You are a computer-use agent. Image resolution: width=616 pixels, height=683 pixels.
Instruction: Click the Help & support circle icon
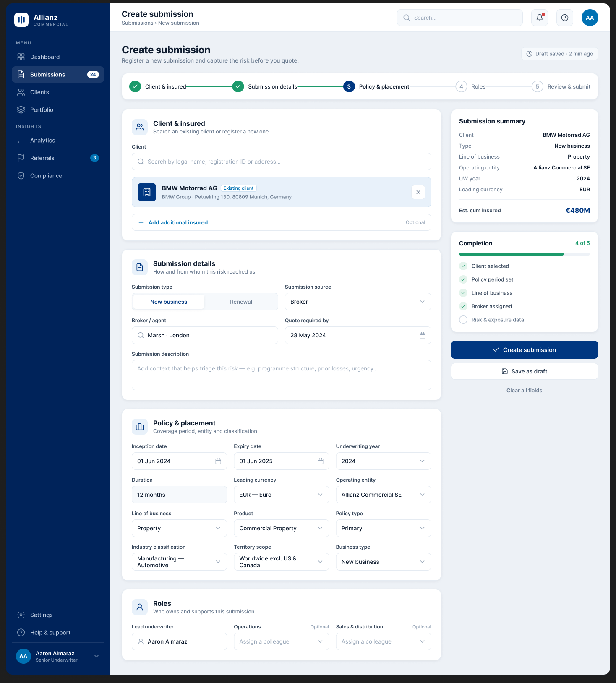[21, 633]
